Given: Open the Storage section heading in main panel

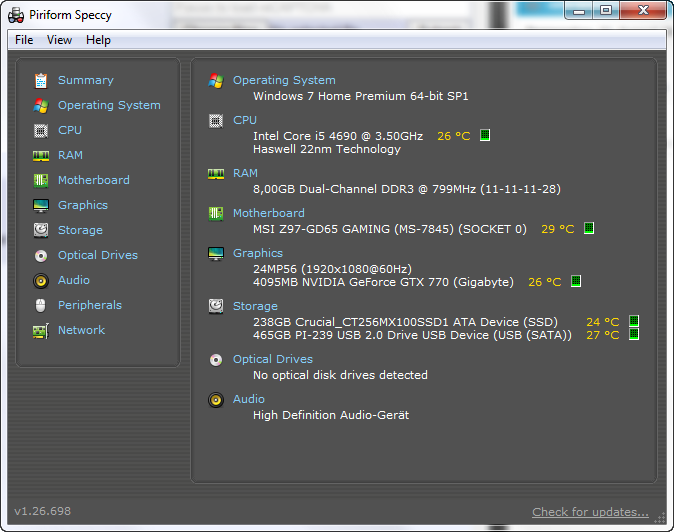Looking at the screenshot, I should click(x=255, y=306).
